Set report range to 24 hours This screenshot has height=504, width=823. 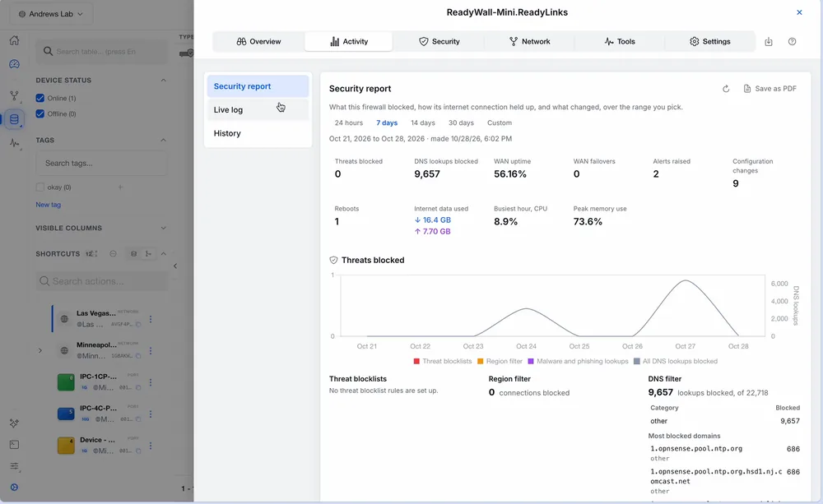click(348, 123)
